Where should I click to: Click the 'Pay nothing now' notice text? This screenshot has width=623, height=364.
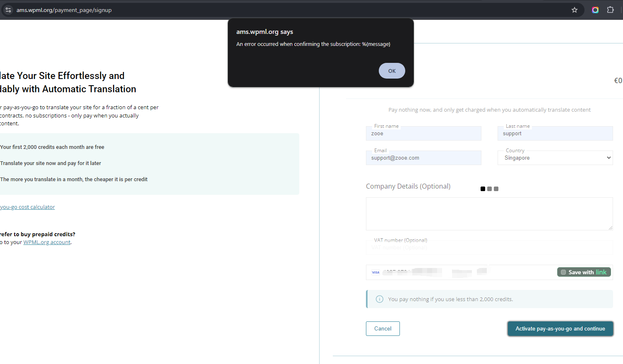pyautogui.click(x=489, y=110)
